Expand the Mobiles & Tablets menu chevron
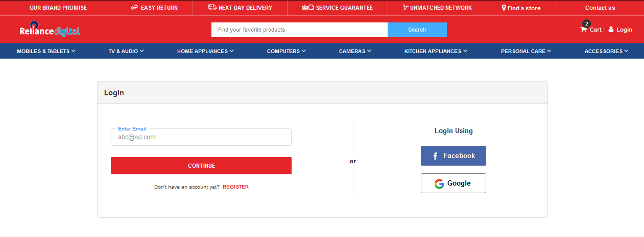Screen dimensions: 644x237 pyautogui.click(x=74, y=51)
